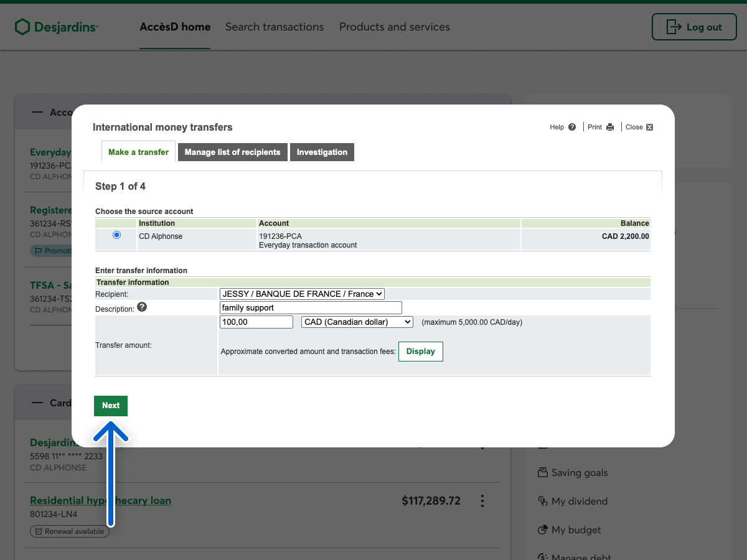Viewport: 747px width, 560px height.
Task: Click Display for converted amount and fees
Action: pyautogui.click(x=420, y=352)
